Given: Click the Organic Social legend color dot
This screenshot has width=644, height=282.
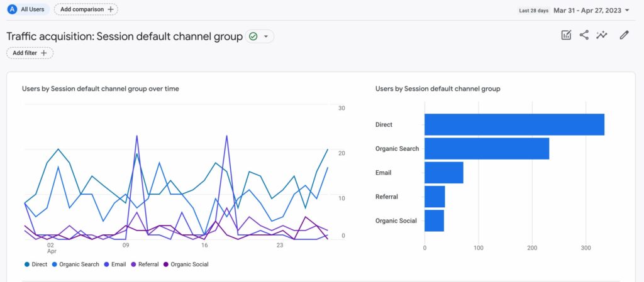Looking at the screenshot, I should [x=166, y=264].
